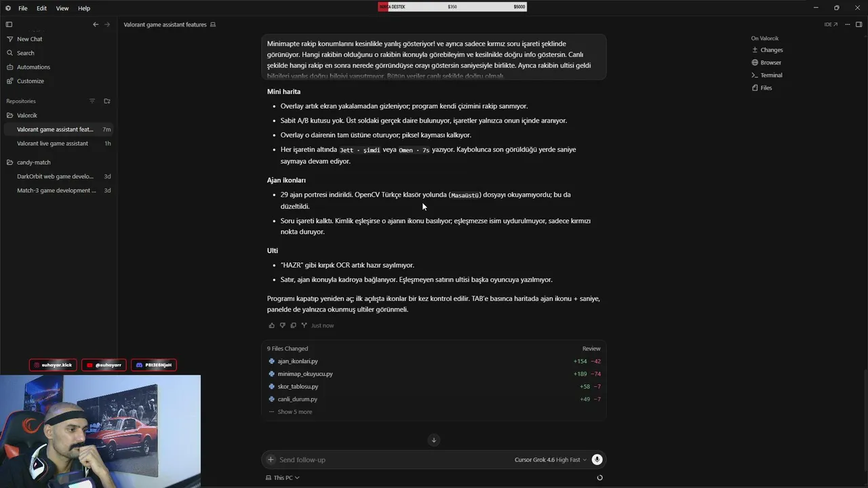The height and width of the screenshot is (488, 868).
Task: Click the scroll to bottom arrow button
Action: [434, 440]
